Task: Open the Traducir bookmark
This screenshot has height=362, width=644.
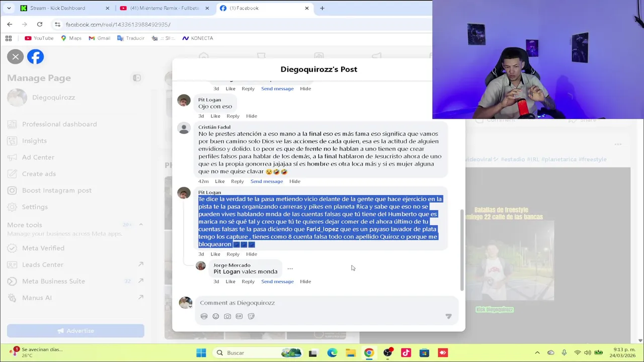Action: [131, 38]
